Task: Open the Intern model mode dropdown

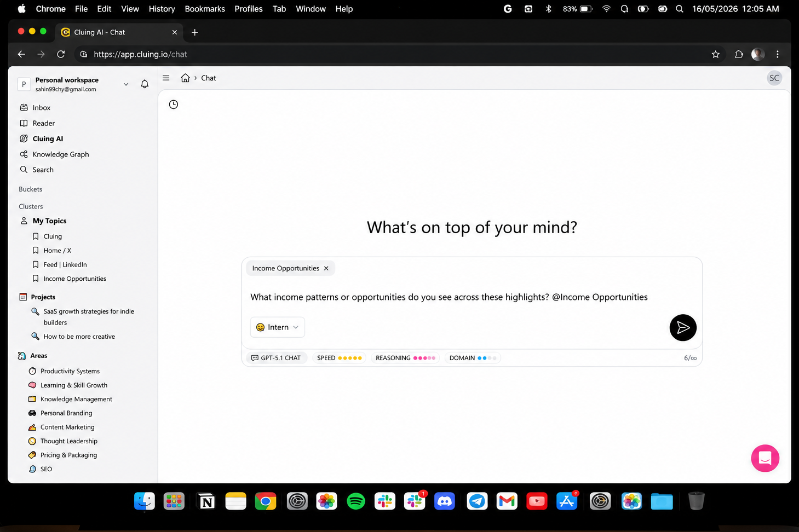Action: 278,327
